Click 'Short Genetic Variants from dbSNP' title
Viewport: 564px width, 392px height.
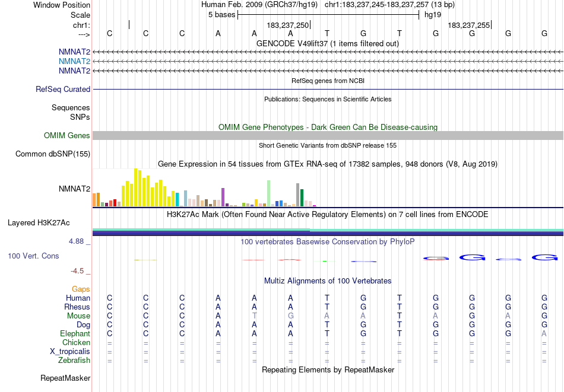[328, 145]
